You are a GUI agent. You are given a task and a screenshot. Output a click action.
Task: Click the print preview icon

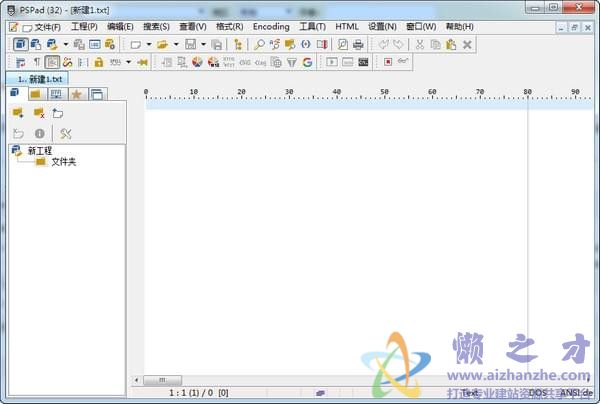click(343, 44)
